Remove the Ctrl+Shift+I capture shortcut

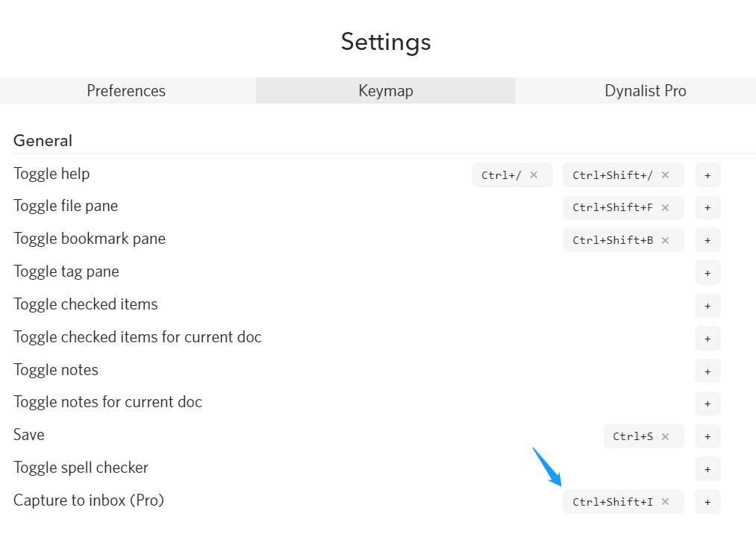coord(665,502)
